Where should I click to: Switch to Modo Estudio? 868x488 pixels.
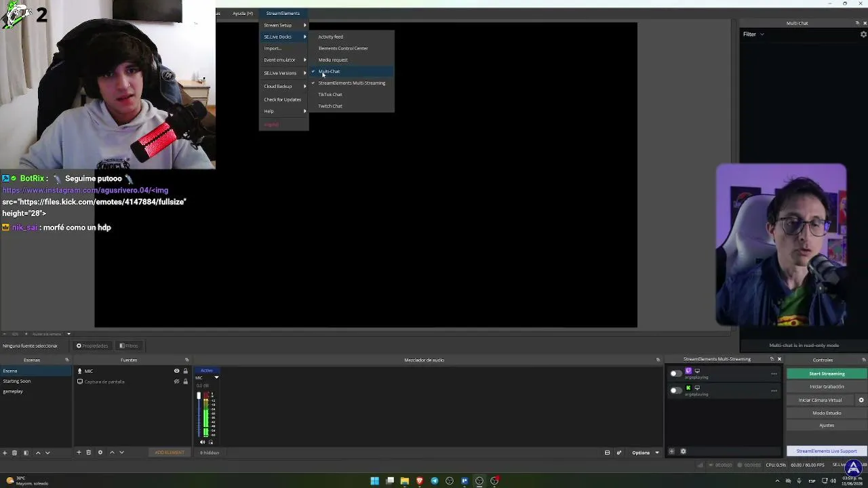[827, 413]
